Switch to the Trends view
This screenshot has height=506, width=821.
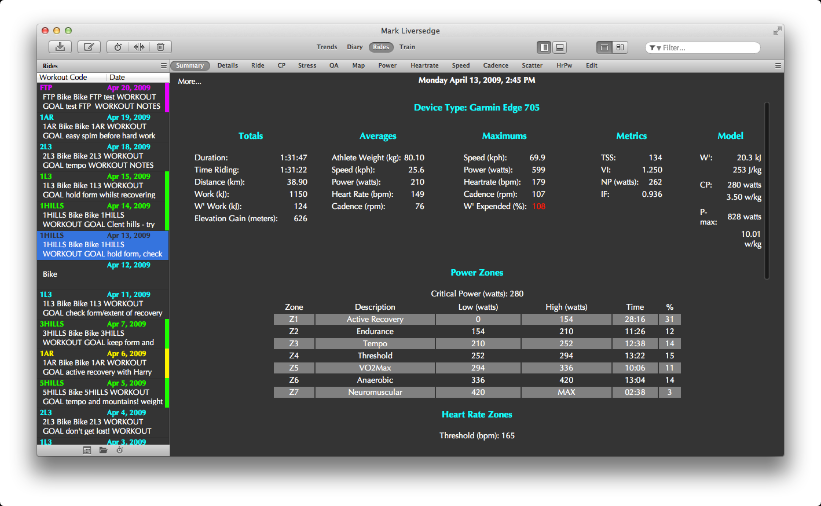point(327,47)
